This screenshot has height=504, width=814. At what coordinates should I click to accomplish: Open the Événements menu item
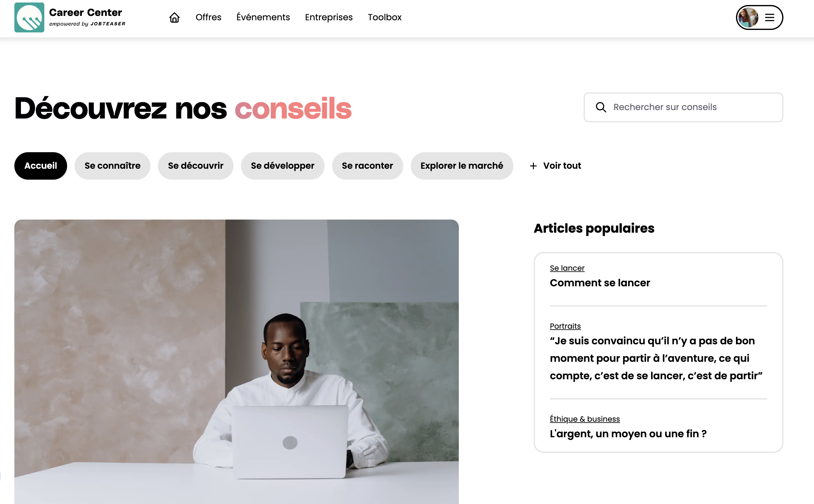coord(263,17)
